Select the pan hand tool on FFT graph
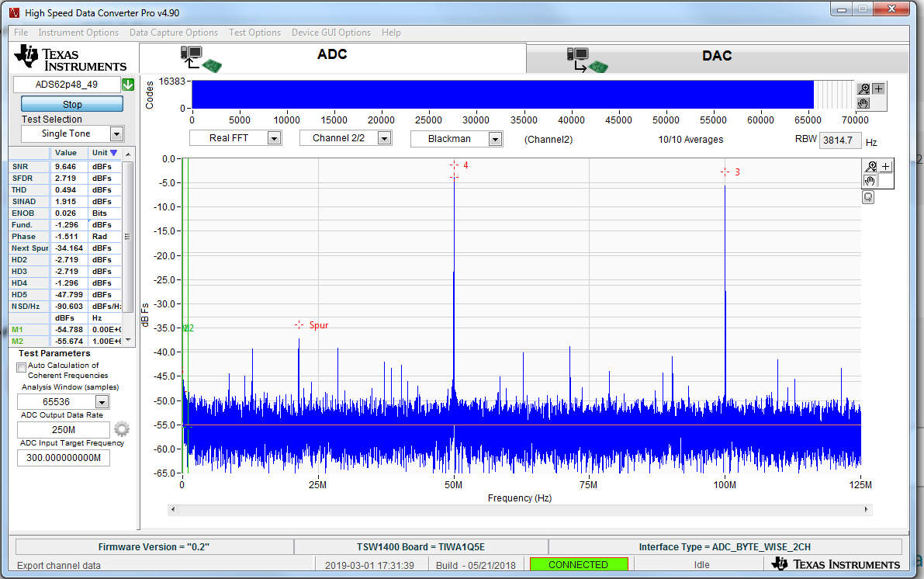The width and height of the screenshot is (924, 579). tap(870, 181)
